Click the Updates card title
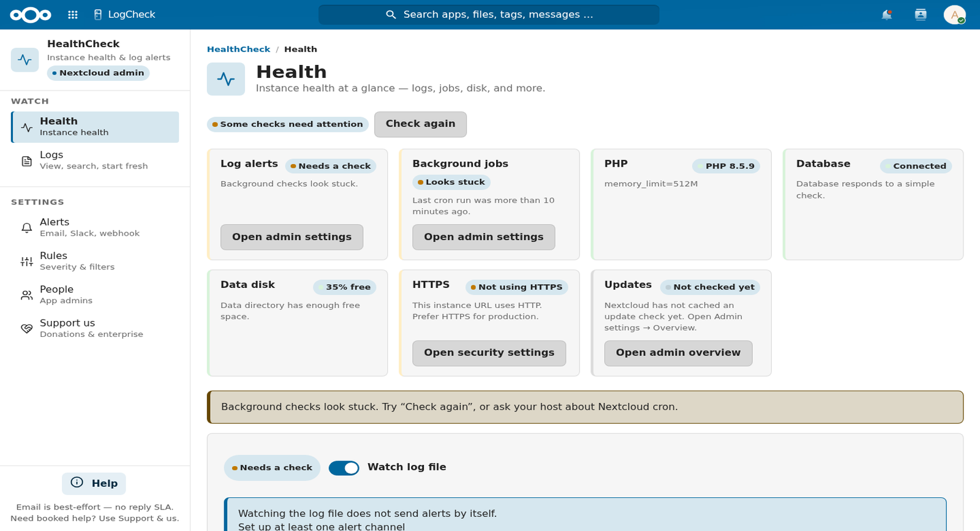The width and height of the screenshot is (980, 531). point(628,285)
